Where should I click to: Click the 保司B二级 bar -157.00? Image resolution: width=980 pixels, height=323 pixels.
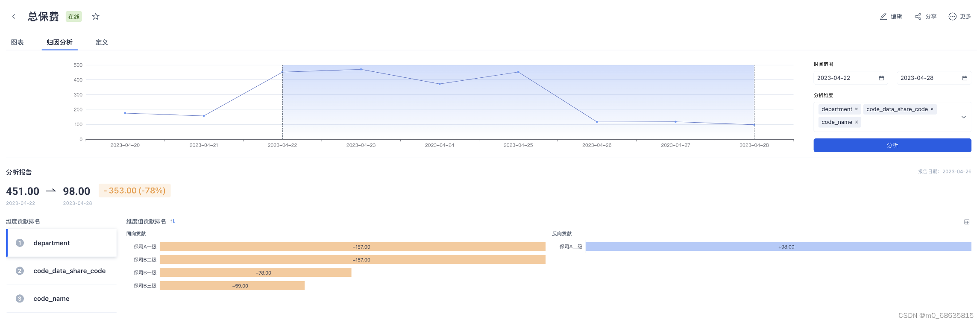pos(352,260)
